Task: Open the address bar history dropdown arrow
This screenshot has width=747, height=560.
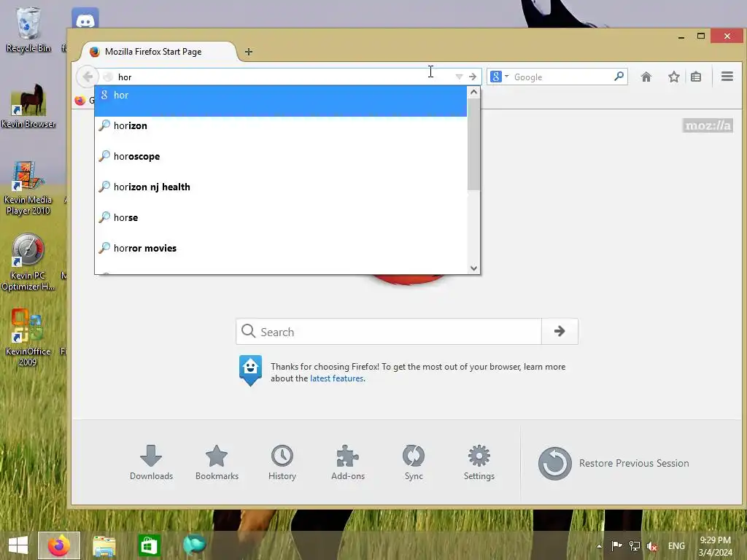Action: click(x=459, y=77)
